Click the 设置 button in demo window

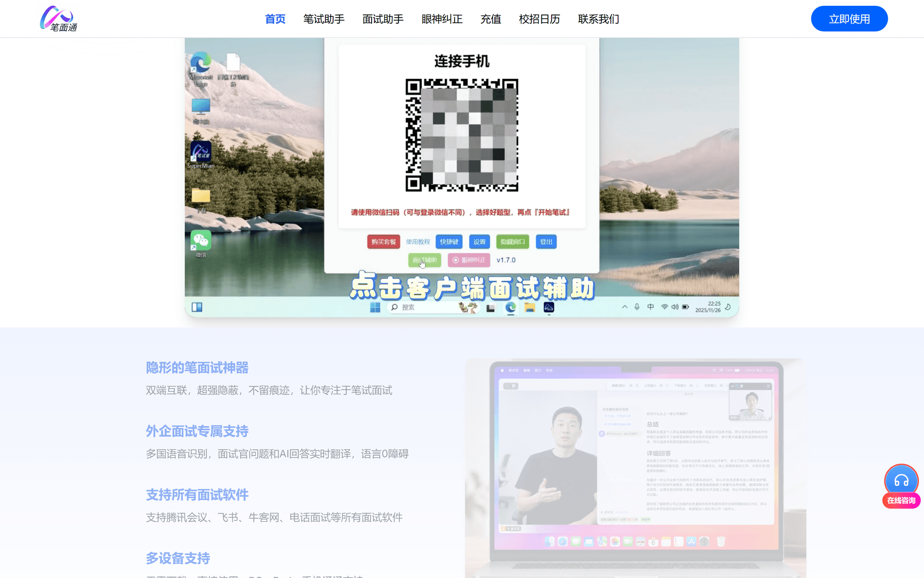pyautogui.click(x=479, y=242)
